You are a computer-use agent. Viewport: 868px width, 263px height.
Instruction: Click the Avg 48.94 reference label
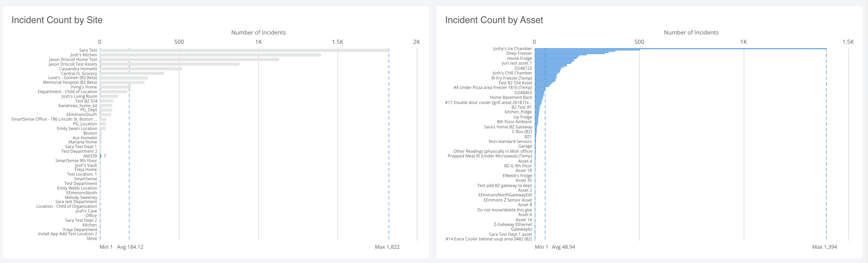563,247
